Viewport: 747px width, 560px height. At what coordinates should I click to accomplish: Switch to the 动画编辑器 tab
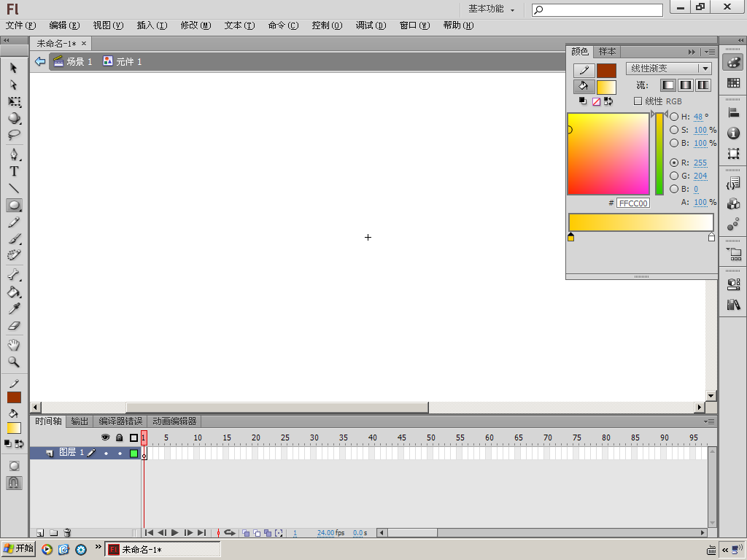(174, 421)
